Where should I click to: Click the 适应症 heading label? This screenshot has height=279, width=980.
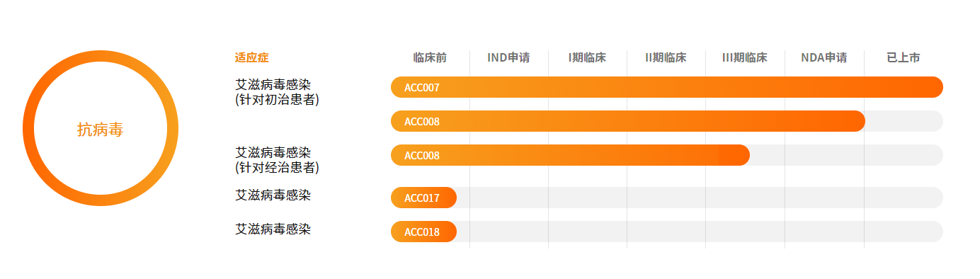click(252, 57)
